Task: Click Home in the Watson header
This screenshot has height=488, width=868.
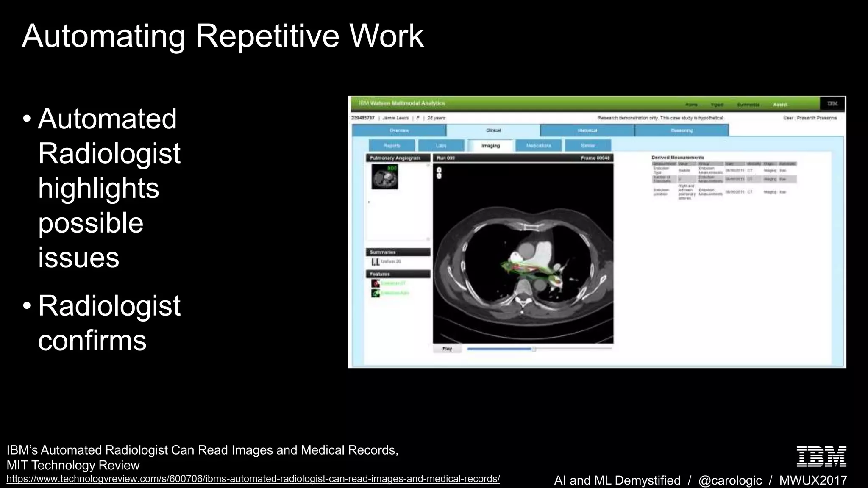Action: click(691, 105)
